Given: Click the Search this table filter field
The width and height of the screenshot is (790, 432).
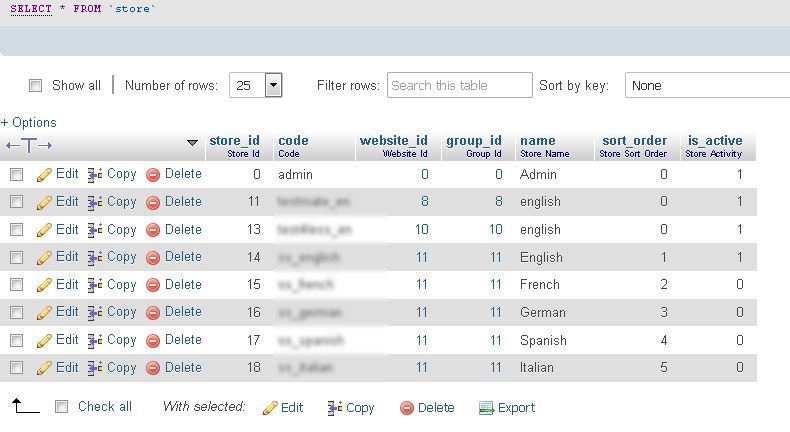Looking at the screenshot, I should tap(459, 85).
